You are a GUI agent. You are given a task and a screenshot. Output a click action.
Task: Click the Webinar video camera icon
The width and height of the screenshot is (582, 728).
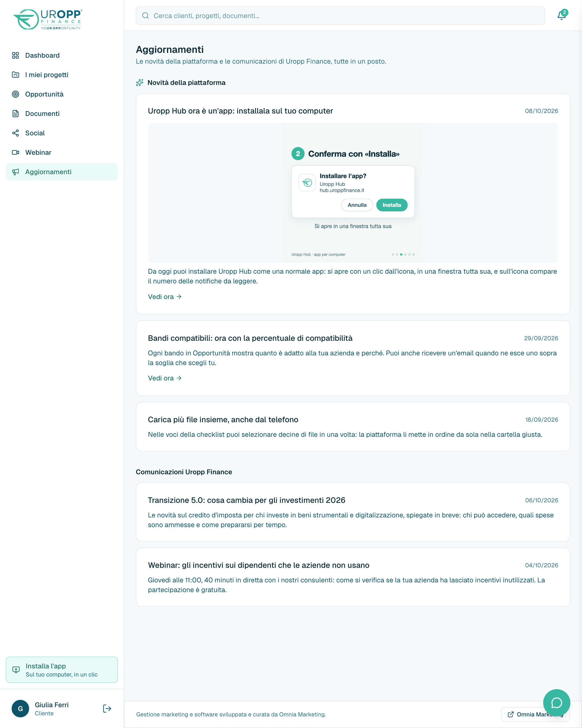16,152
